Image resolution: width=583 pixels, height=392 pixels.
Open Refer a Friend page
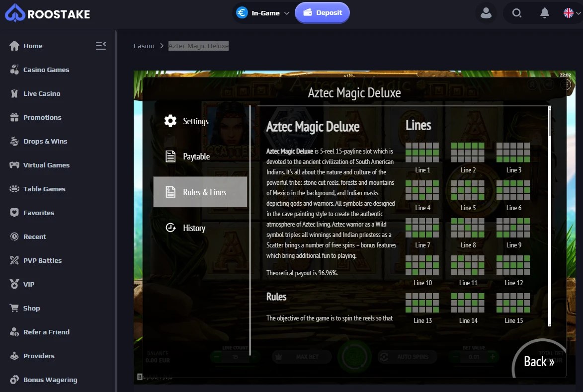pyautogui.click(x=47, y=332)
